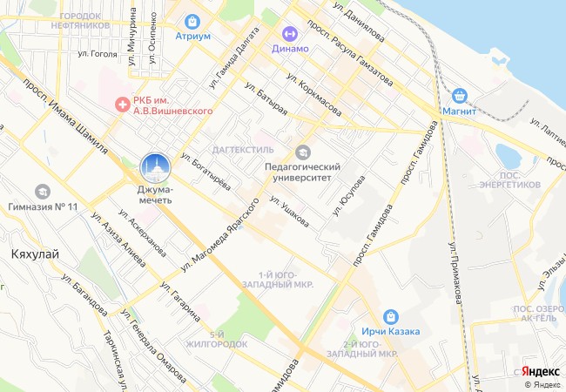Click the Педагогический университет graduation cap icon

[302, 152]
